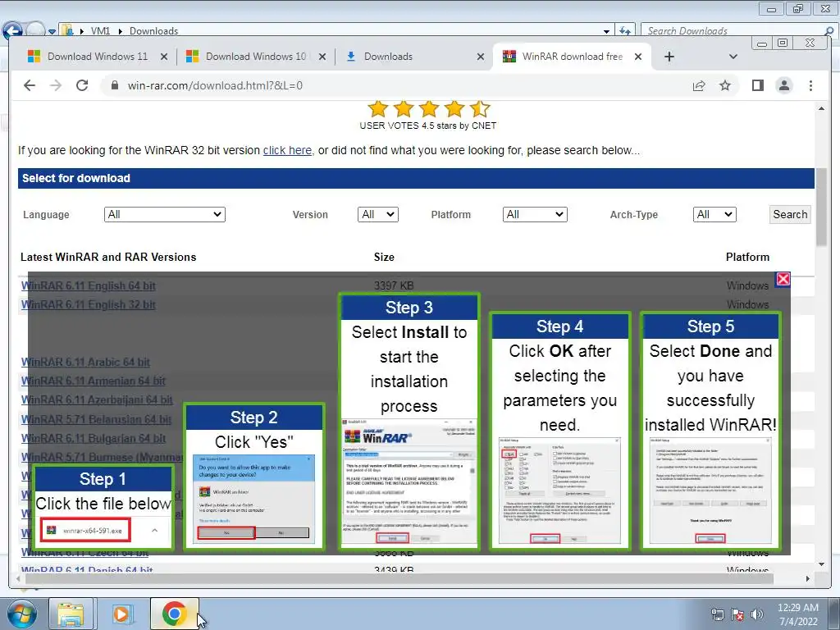
Task: Toggle the Chrome side panel icon
Action: [x=757, y=85]
